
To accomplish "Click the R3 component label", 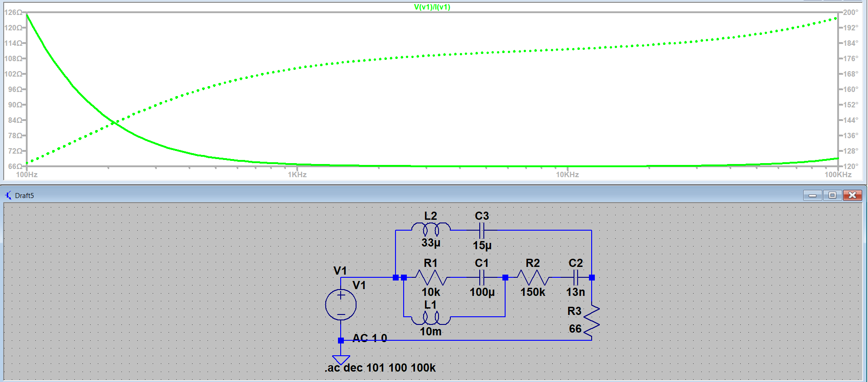I will pyautogui.click(x=574, y=311).
